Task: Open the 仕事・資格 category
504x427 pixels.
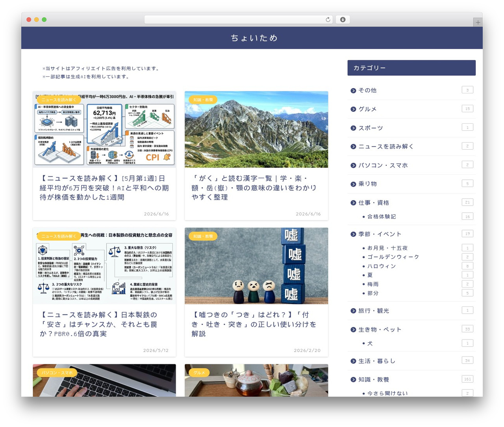Action: pyautogui.click(x=373, y=202)
